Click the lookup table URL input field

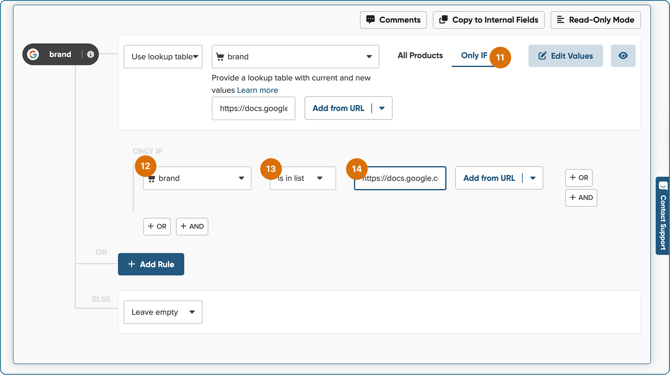253,108
